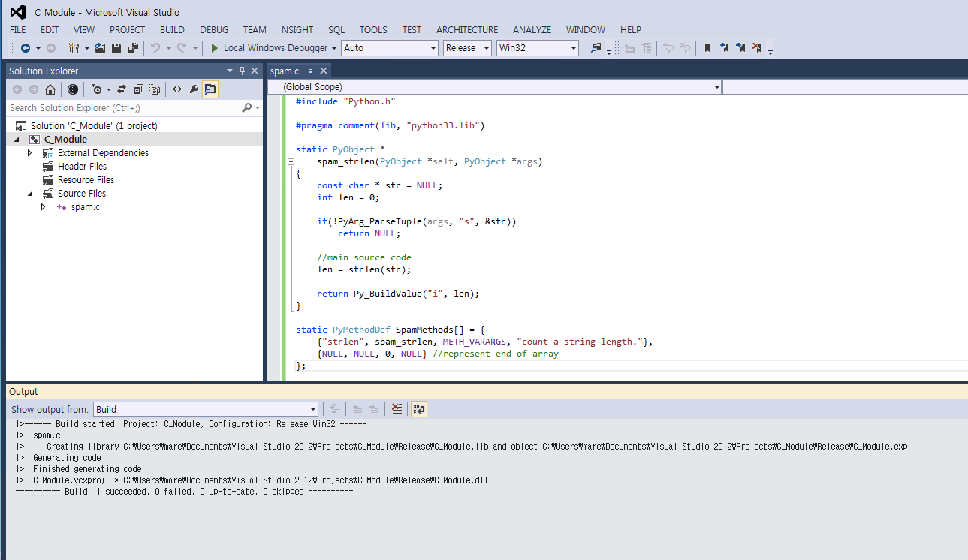Click the Save All icon
This screenshot has width=968, height=560.
(132, 47)
